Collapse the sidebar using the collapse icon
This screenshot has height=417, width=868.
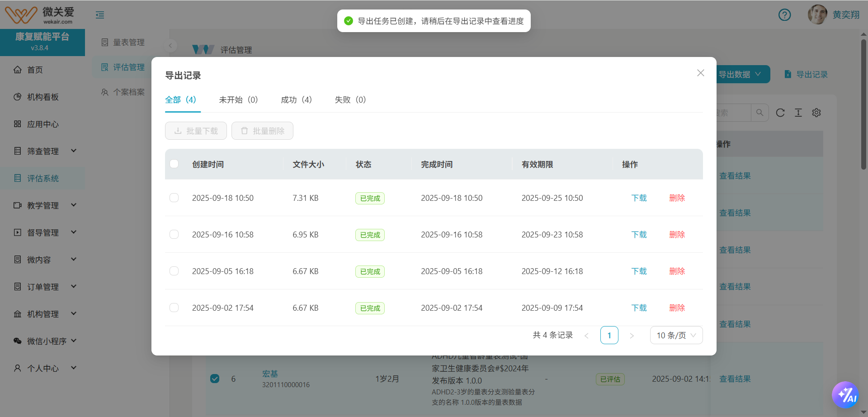[99, 14]
